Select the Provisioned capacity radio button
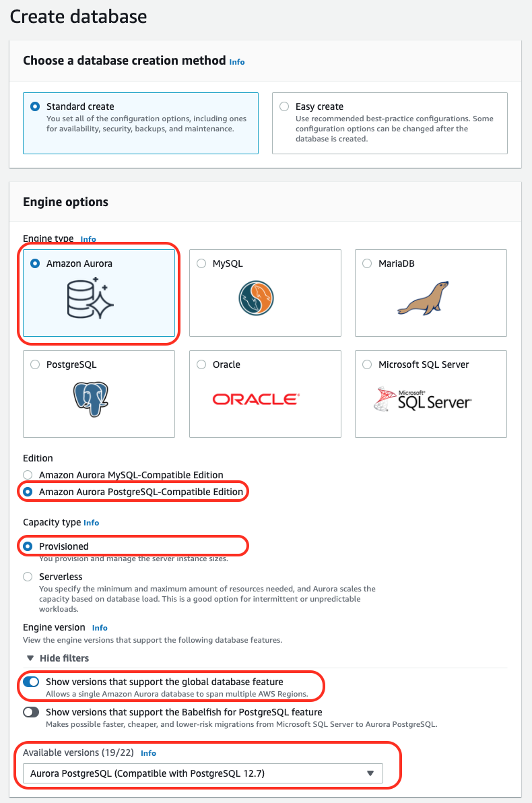 28,546
